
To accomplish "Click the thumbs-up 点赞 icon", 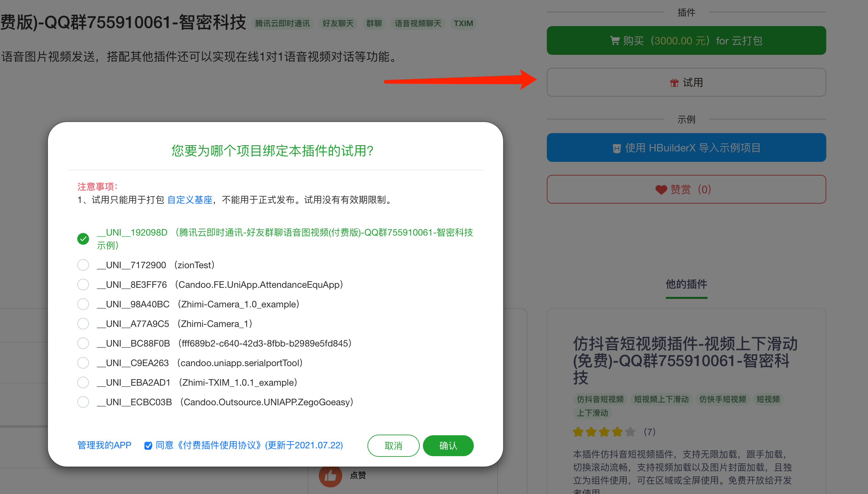I will [330, 476].
